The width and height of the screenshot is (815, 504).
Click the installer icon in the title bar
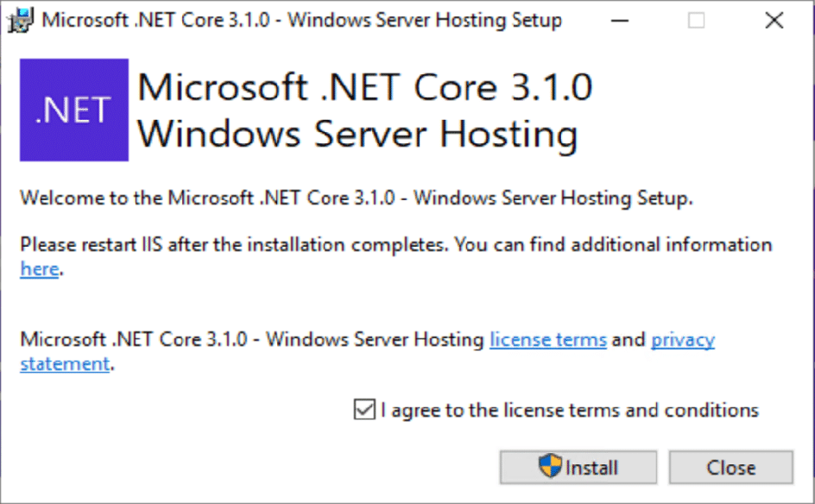click(20, 20)
